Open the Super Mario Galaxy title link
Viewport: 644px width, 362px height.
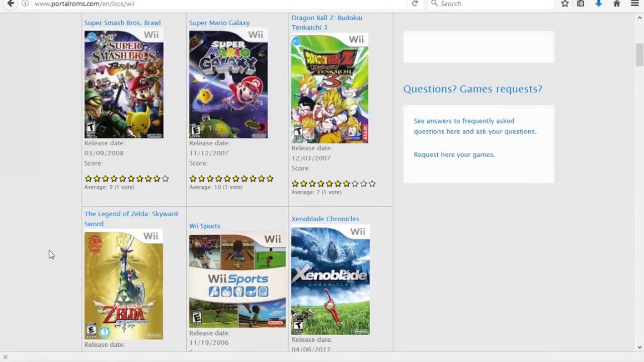219,23
